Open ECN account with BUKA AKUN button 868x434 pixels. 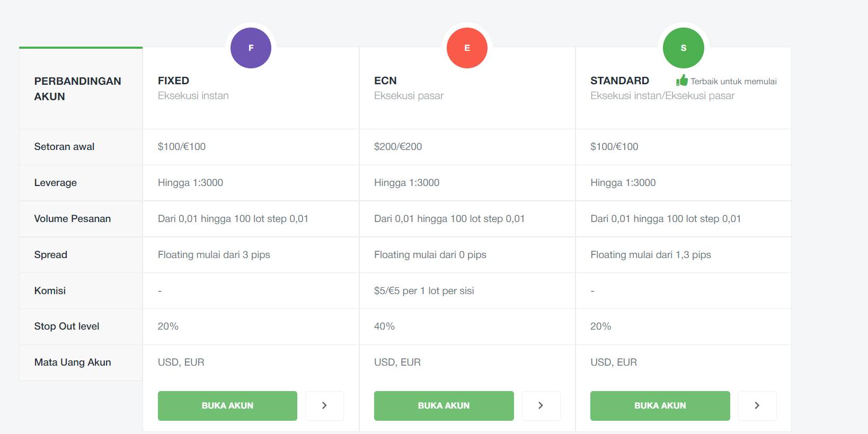444,406
